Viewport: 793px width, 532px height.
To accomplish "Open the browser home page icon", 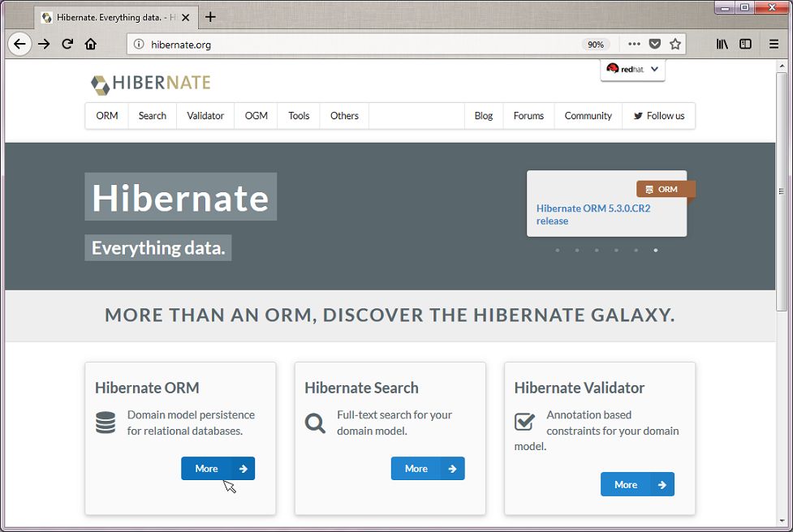I will coord(91,44).
